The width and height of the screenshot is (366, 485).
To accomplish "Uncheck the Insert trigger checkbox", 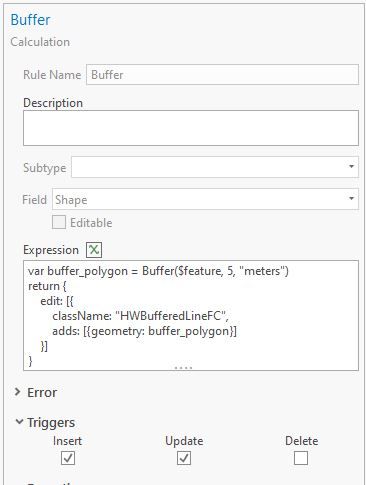I will (68, 458).
